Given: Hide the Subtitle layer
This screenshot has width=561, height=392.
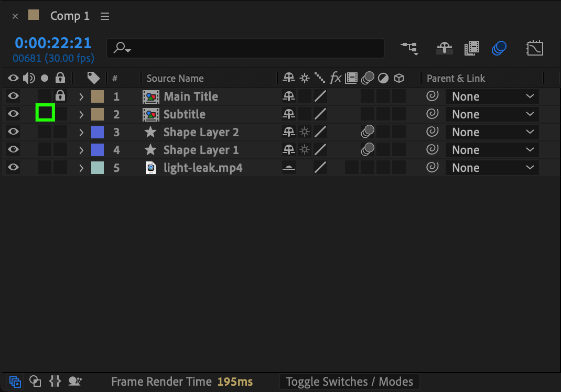Looking at the screenshot, I should point(13,114).
